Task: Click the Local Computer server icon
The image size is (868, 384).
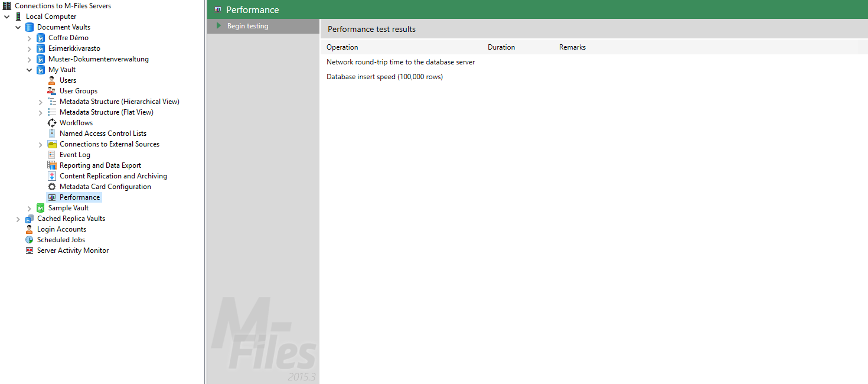Action: (18, 17)
